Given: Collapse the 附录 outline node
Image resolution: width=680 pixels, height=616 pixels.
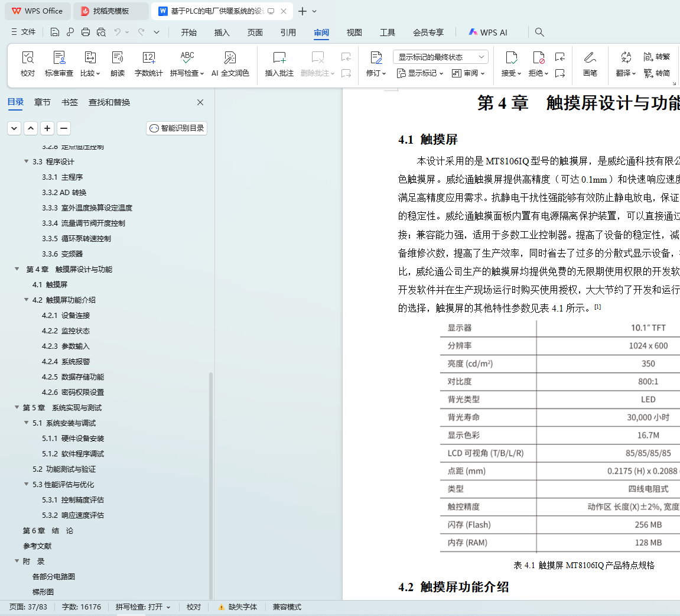Looking at the screenshot, I should [x=17, y=561].
